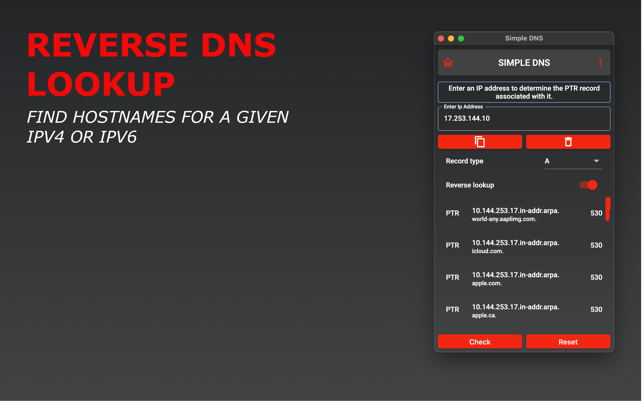Minimize the Simple DNS window

451,39
